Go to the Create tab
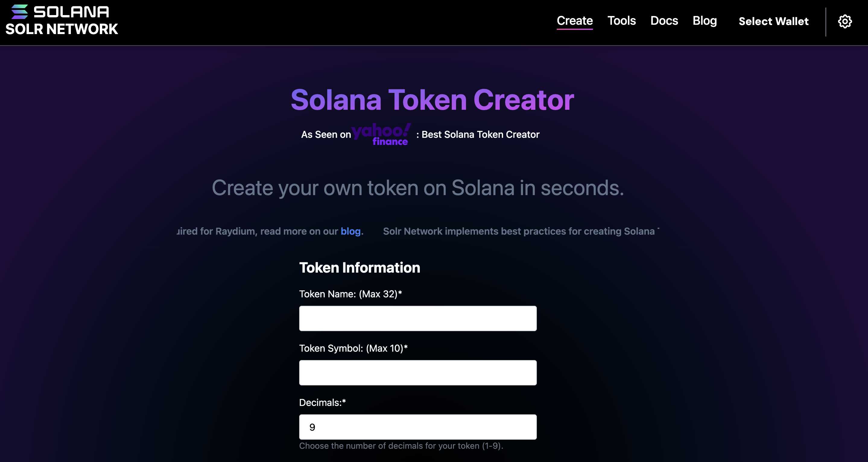This screenshot has height=462, width=868. pyautogui.click(x=575, y=21)
